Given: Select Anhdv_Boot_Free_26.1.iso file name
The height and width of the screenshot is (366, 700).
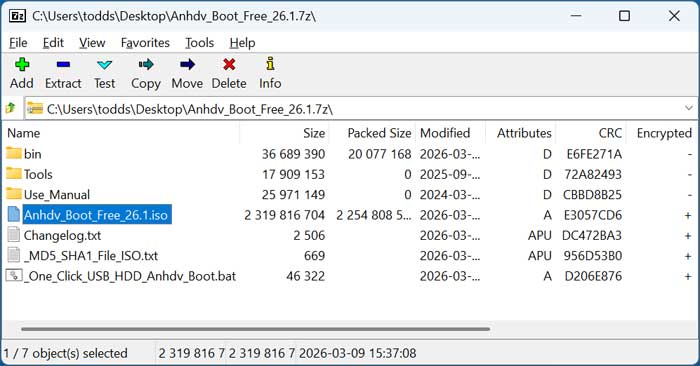Looking at the screenshot, I should [x=96, y=215].
